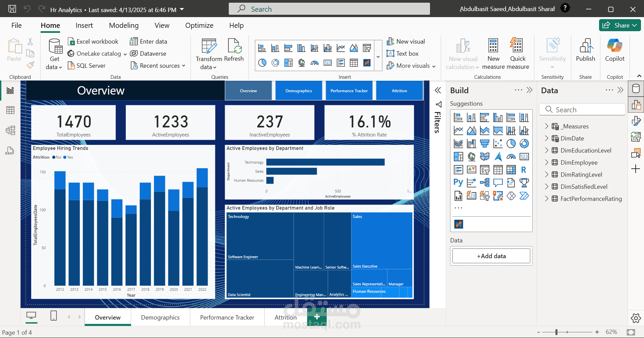Click the +Add data button
The height and width of the screenshot is (338, 644).
click(491, 256)
